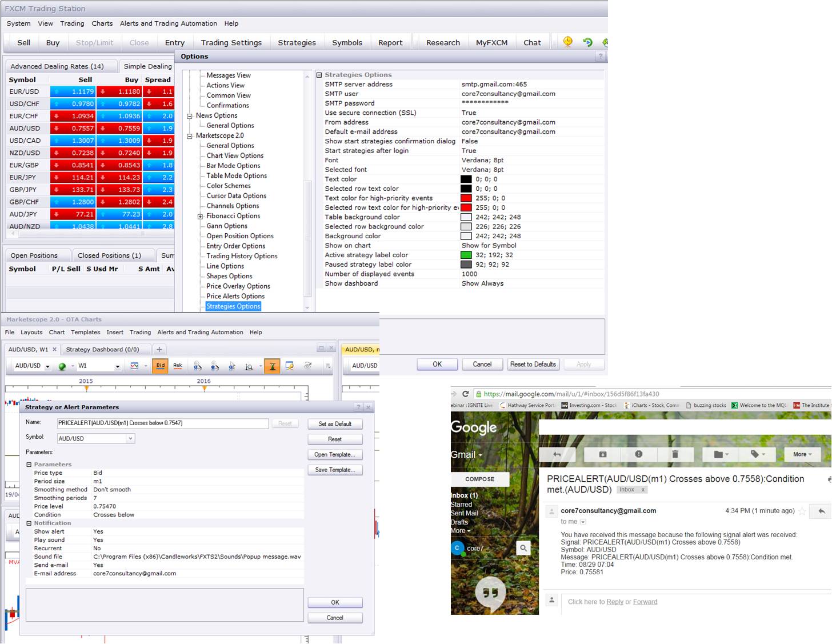Archive the open Gmail message
832x644 pixels.
tap(602, 454)
